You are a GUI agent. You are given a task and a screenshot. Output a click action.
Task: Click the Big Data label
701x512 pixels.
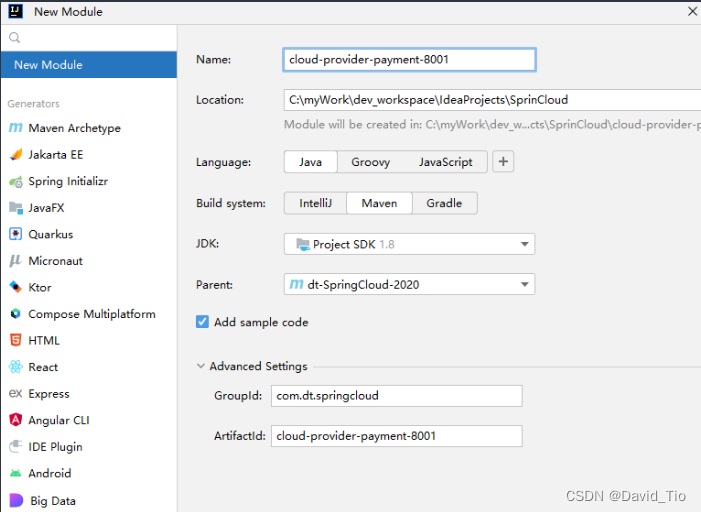point(53,501)
